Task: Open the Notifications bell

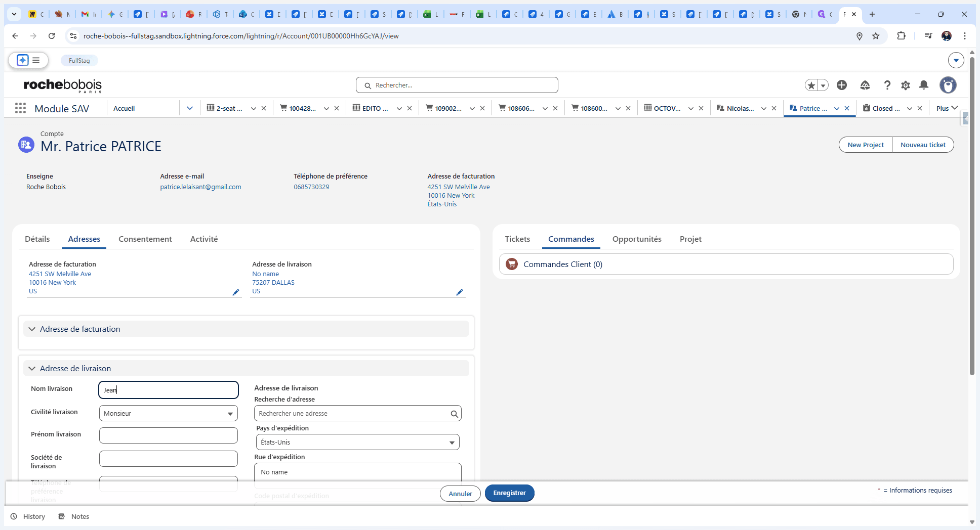Action: (x=924, y=85)
